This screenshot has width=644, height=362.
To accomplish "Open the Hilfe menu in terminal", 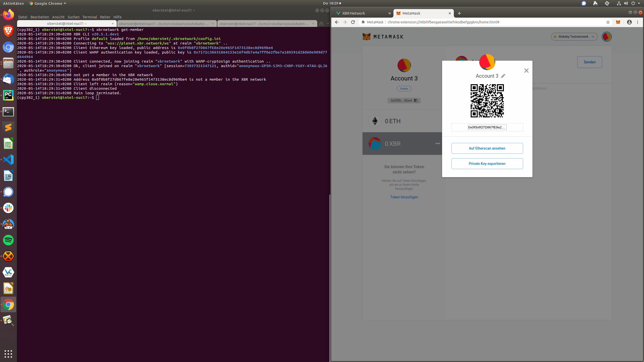I will click(x=117, y=17).
